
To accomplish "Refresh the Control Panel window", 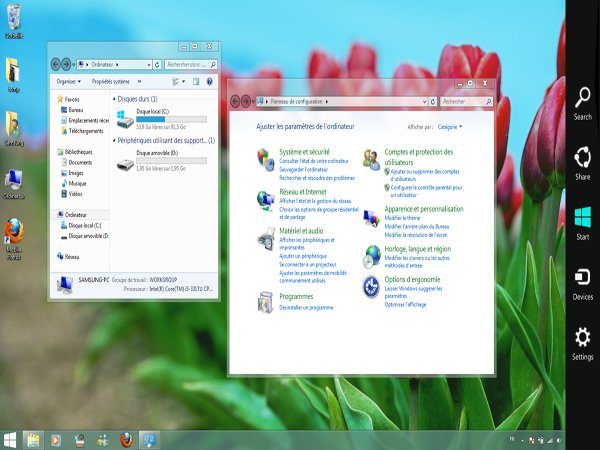I will [x=433, y=101].
